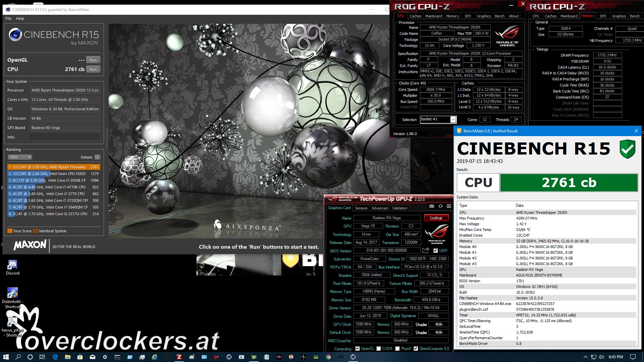Select top ranking row AMD Ryzen Threadripper 2761
The height and width of the screenshot is (362, 644).
pyautogui.click(x=54, y=167)
